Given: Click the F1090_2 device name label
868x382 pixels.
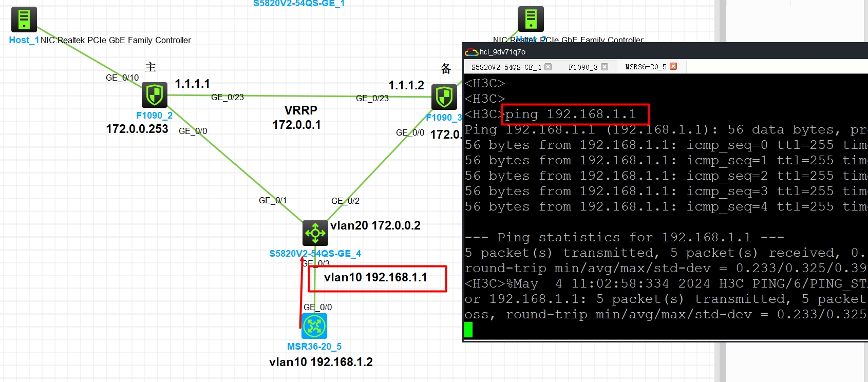Looking at the screenshot, I should pyautogui.click(x=154, y=116).
